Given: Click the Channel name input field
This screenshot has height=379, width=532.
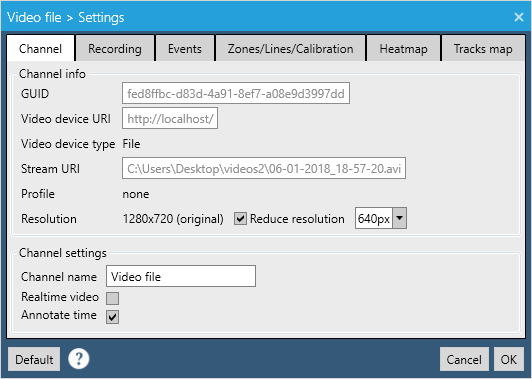Looking at the screenshot, I should (181, 276).
